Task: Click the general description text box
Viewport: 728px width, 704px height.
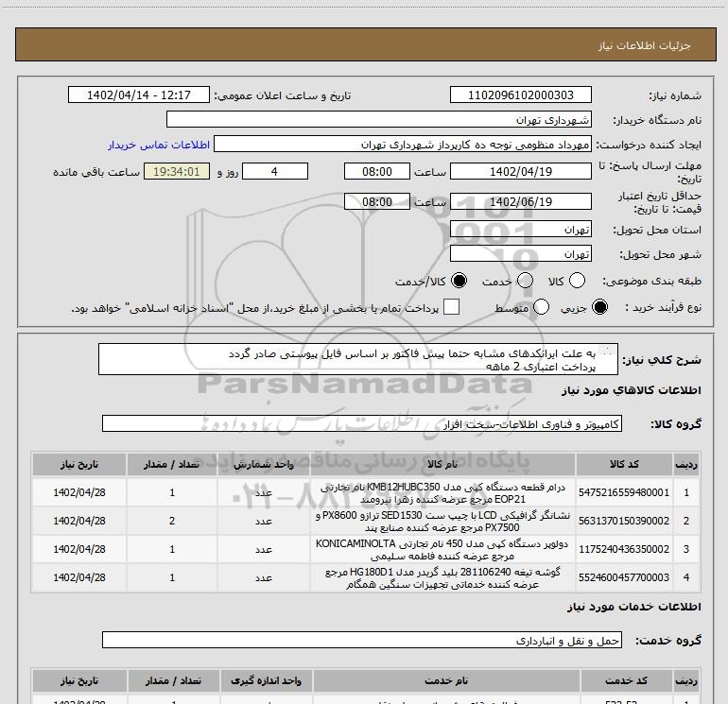Action: tap(358, 360)
